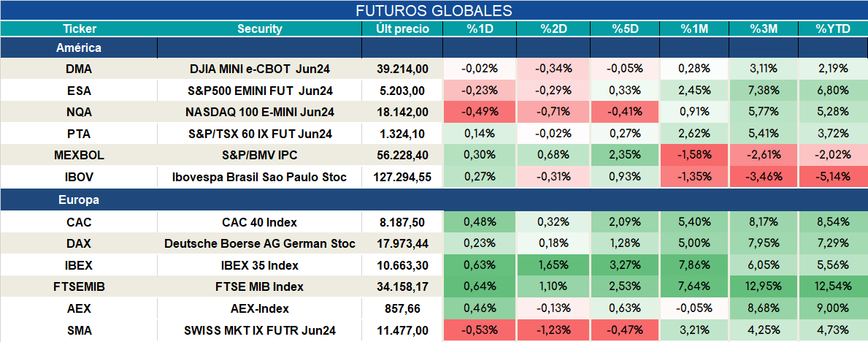Click the Europa section header row
868x342 pixels.
click(434, 200)
